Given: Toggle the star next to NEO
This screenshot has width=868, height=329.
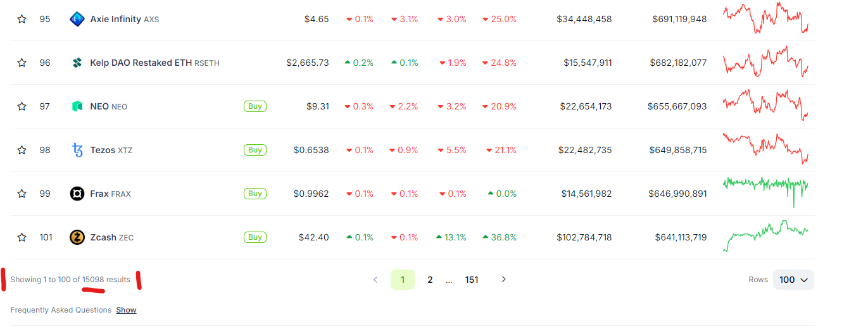Looking at the screenshot, I should click(x=22, y=106).
